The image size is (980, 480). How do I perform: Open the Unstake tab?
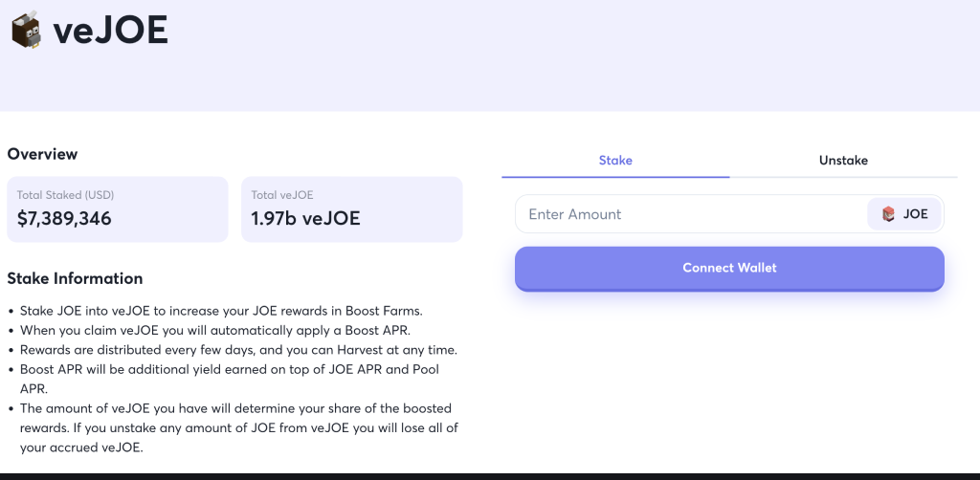(x=843, y=161)
